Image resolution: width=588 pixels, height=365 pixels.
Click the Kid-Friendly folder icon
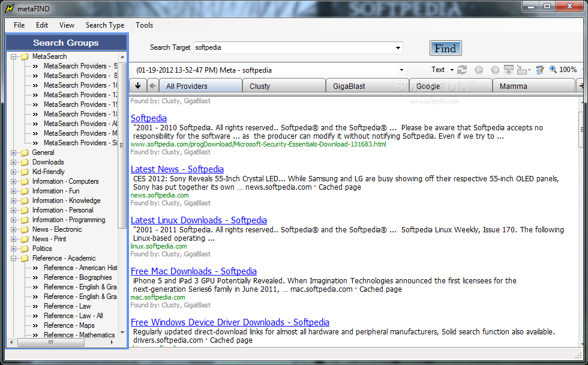point(25,172)
